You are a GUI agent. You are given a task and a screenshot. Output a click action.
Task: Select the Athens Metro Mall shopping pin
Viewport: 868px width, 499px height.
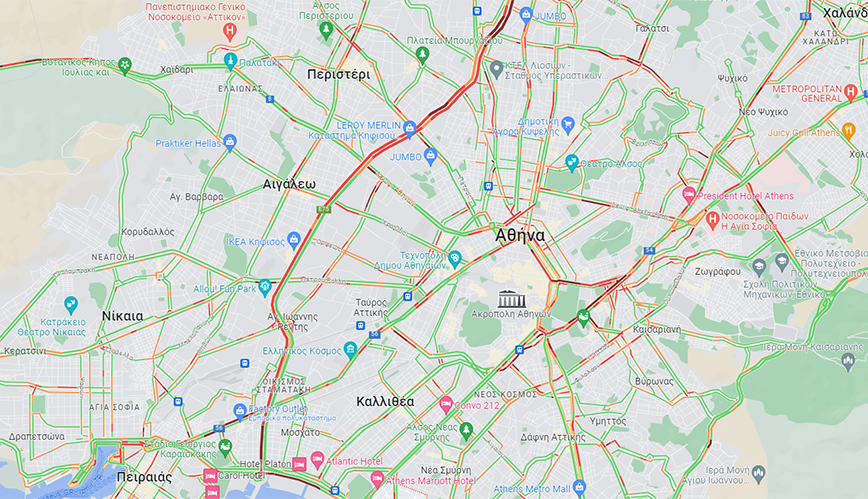click(579, 487)
